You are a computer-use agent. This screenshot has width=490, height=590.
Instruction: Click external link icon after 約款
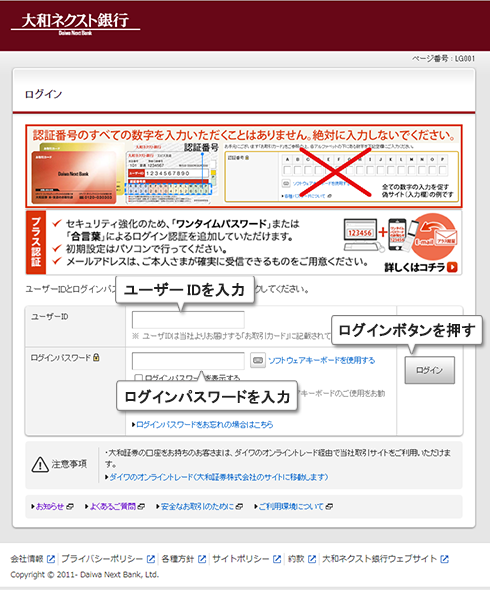(312, 559)
